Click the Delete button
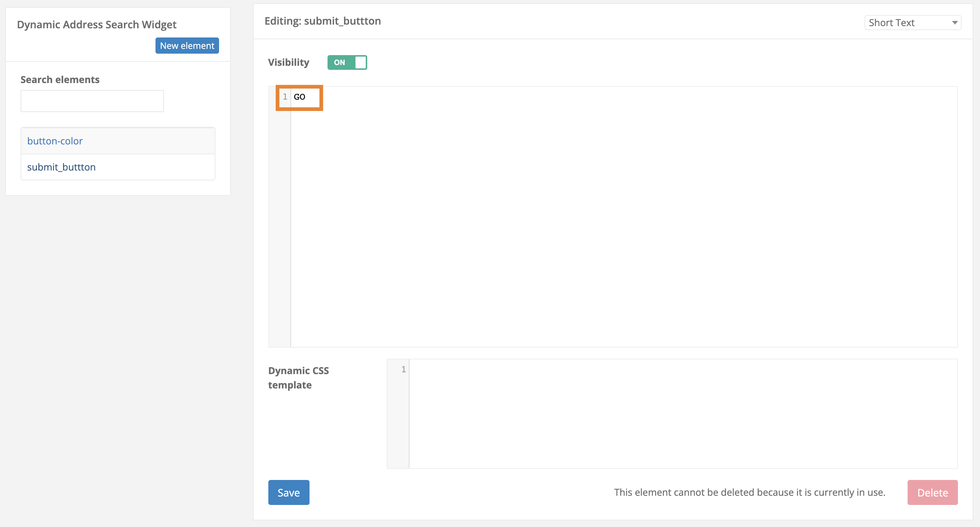The width and height of the screenshot is (980, 527). click(x=932, y=492)
